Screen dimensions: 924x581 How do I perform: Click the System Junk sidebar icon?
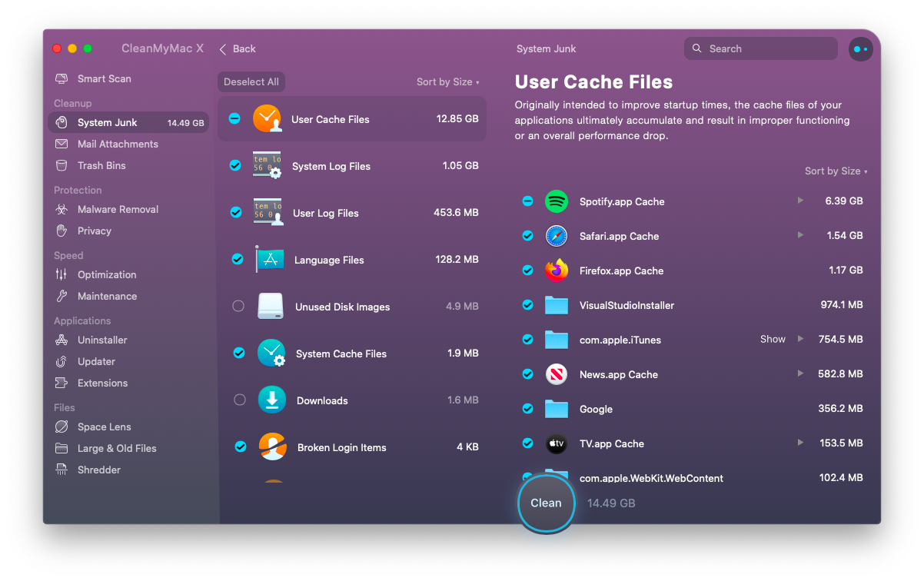[x=61, y=122]
